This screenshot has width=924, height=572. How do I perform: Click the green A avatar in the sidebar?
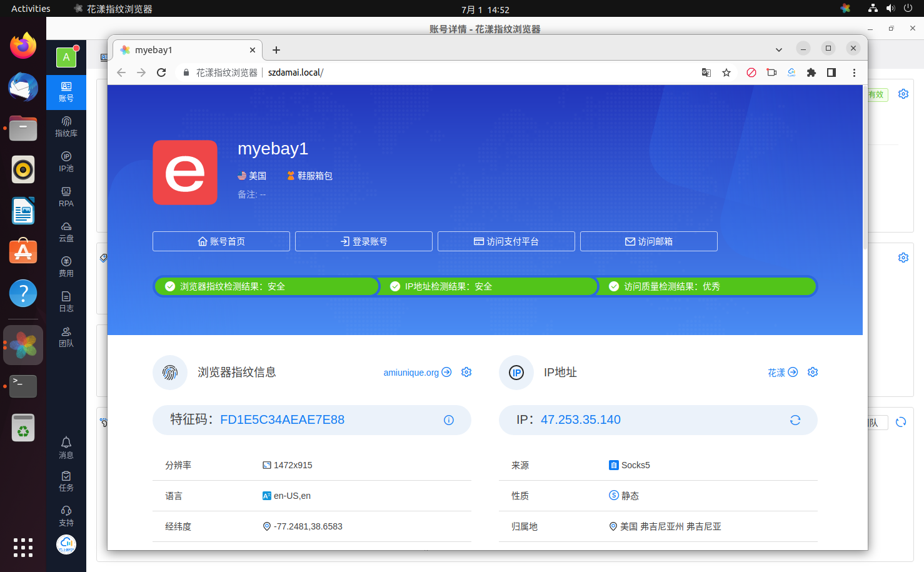tap(66, 58)
